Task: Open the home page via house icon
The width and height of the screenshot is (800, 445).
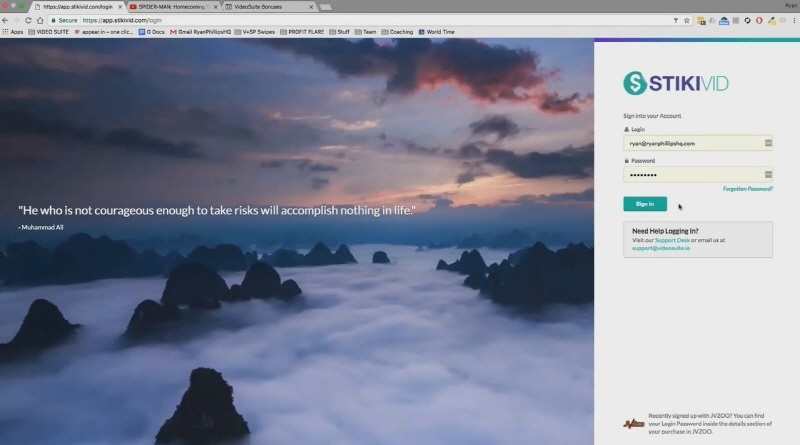Action: click(x=40, y=20)
